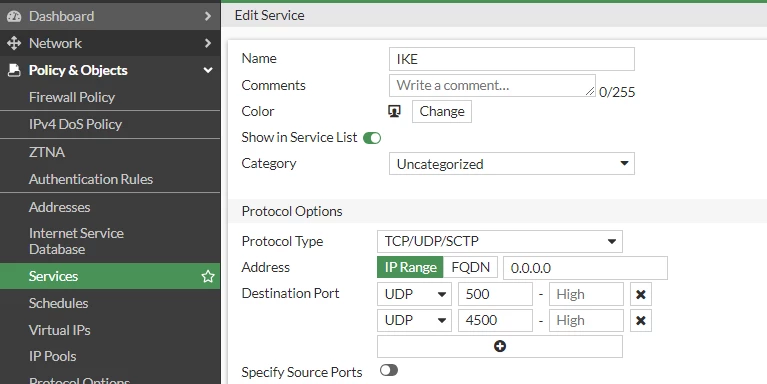Collapse the Policy & Objects chevron
767x384 pixels.
pos(208,70)
